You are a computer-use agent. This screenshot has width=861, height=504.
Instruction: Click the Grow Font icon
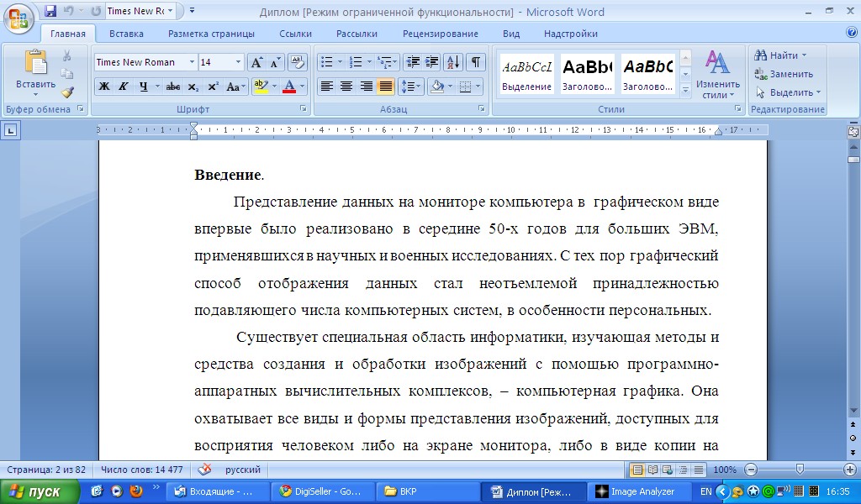(255, 62)
